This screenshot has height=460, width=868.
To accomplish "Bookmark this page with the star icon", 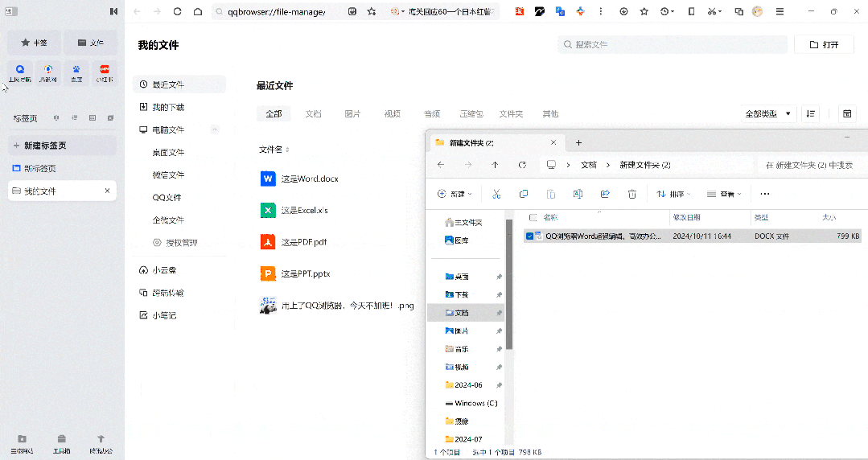I will pos(371,12).
